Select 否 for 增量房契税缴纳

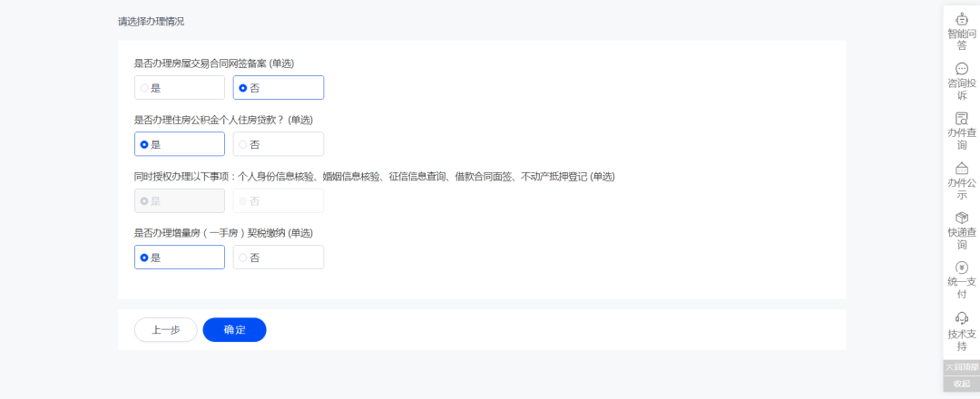(x=278, y=258)
